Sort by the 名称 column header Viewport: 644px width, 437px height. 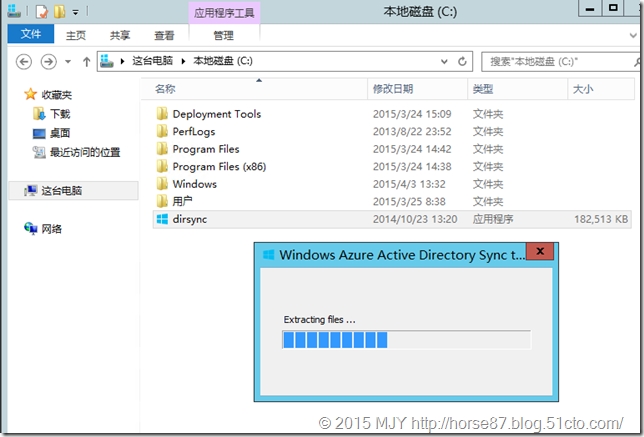click(254, 89)
